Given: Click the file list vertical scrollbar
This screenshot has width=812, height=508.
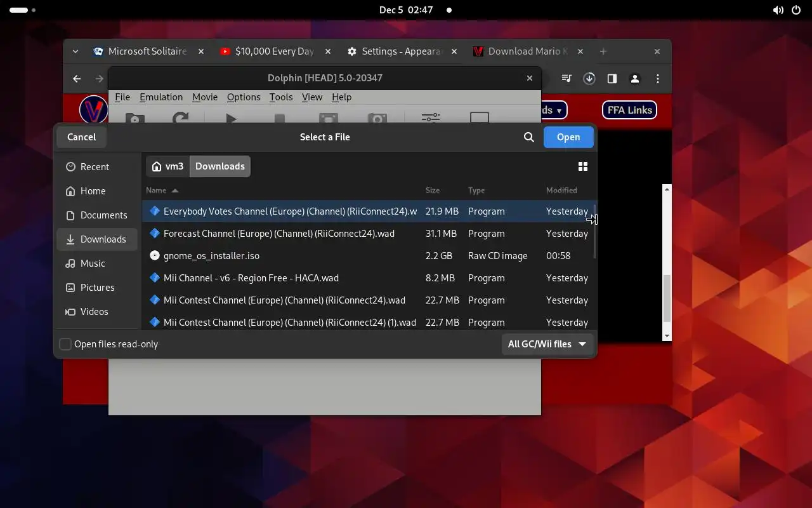Looking at the screenshot, I should [x=594, y=232].
